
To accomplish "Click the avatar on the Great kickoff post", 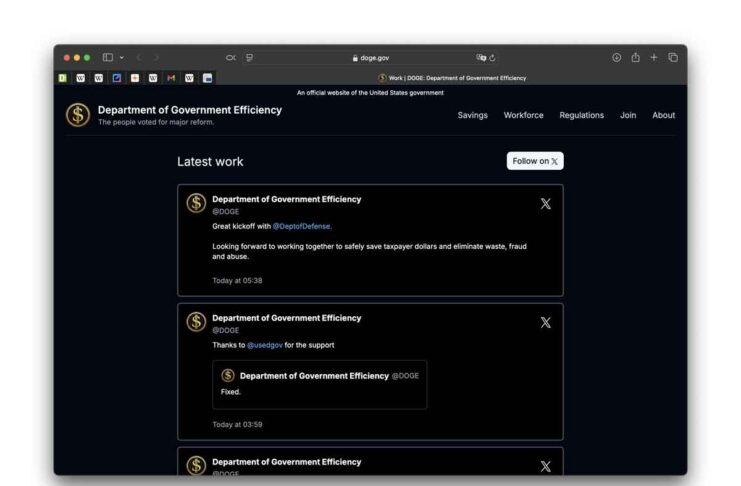I will [196, 203].
